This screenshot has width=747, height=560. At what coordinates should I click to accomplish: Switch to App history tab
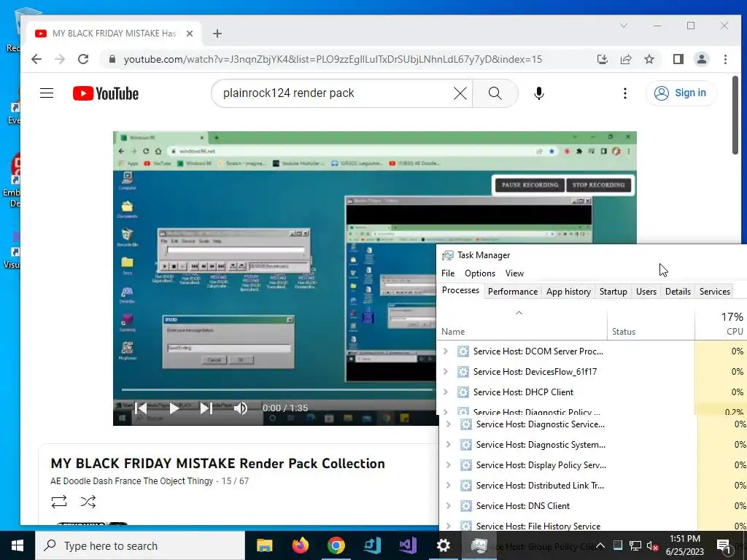coord(568,292)
